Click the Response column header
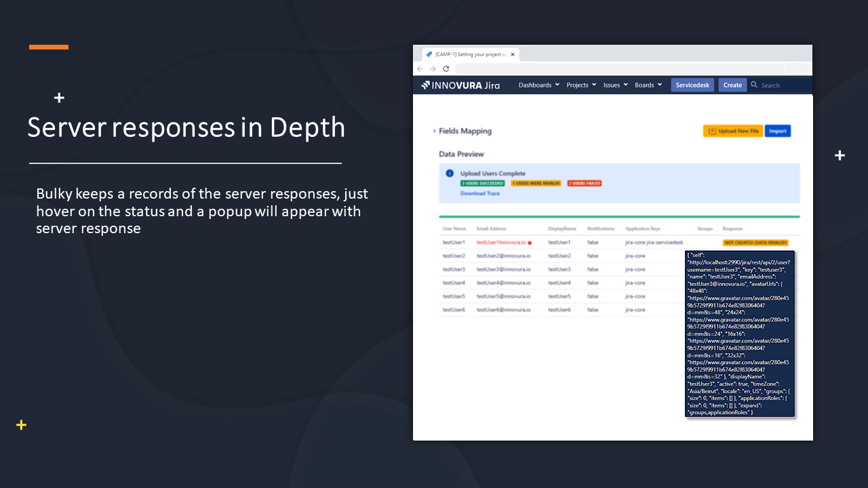Viewport: 868px width, 488px height. click(x=733, y=229)
